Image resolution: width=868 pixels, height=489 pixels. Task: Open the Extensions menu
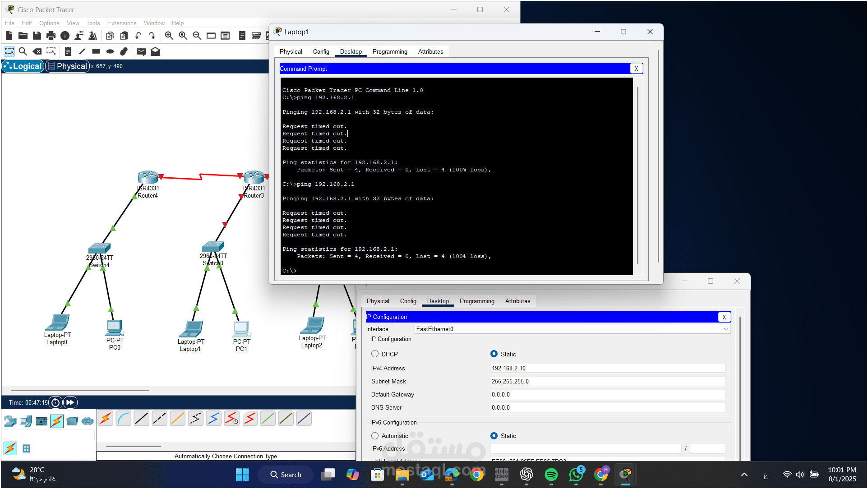[x=122, y=23]
